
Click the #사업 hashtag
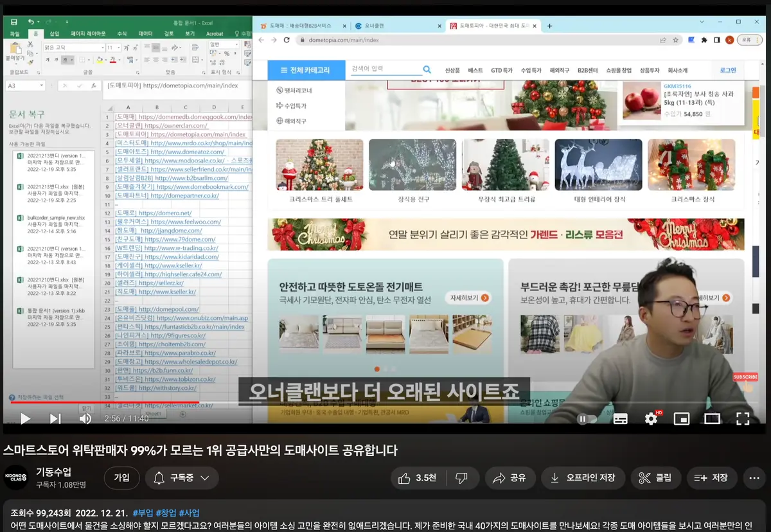[x=189, y=513]
